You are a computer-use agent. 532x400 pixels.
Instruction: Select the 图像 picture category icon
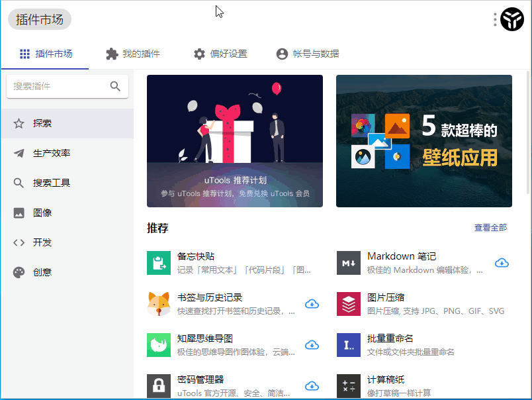tap(17, 213)
